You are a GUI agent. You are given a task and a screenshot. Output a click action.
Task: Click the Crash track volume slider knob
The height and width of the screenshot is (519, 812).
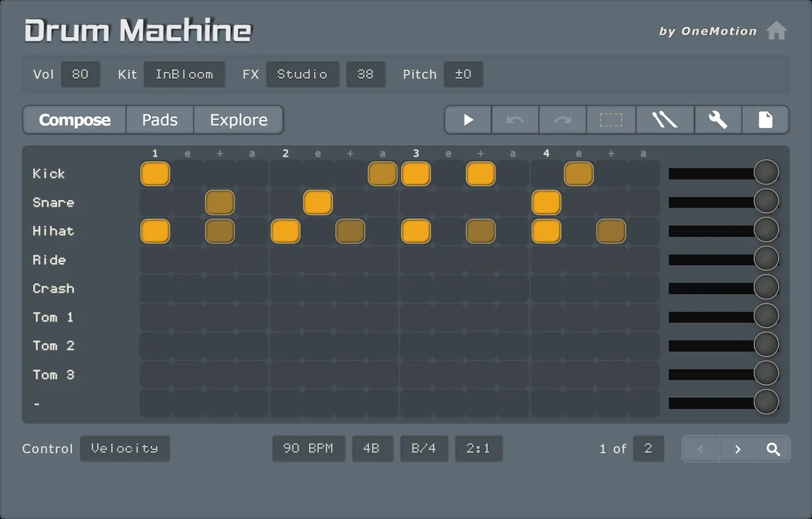coord(766,287)
